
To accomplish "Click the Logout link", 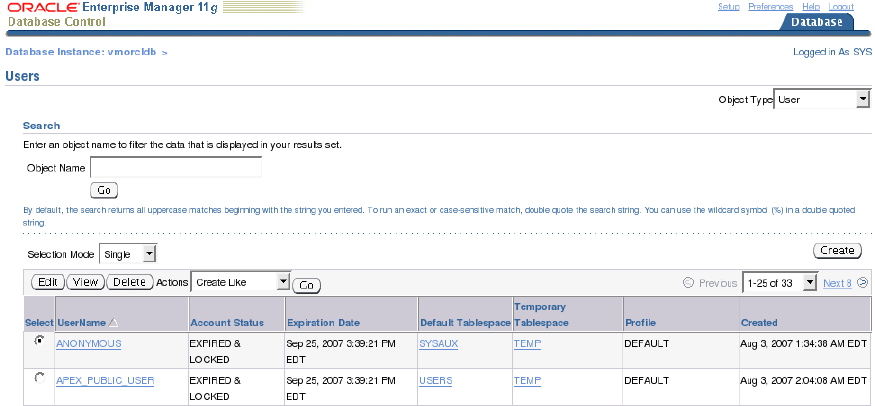I will point(841,7).
